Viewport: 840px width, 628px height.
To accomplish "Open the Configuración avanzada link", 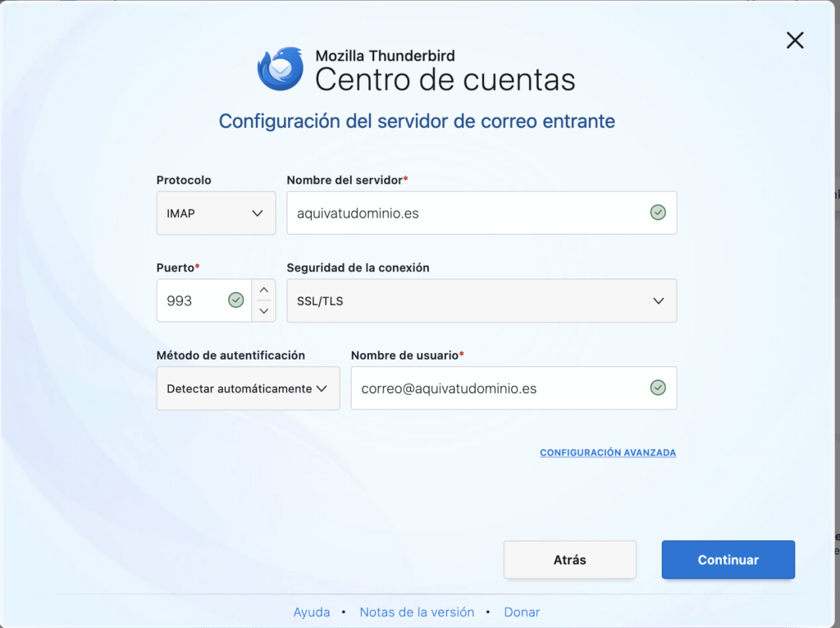I will [x=608, y=452].
